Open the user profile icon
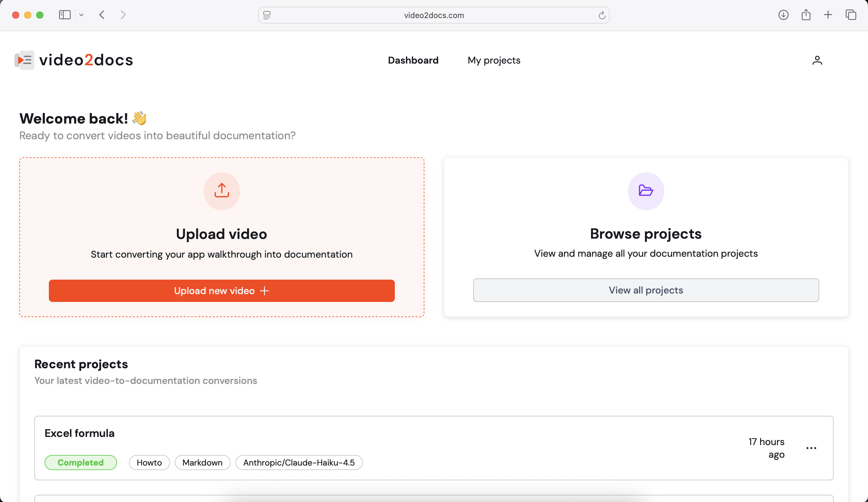Screen dimensions: 868x502 [817, 60]
